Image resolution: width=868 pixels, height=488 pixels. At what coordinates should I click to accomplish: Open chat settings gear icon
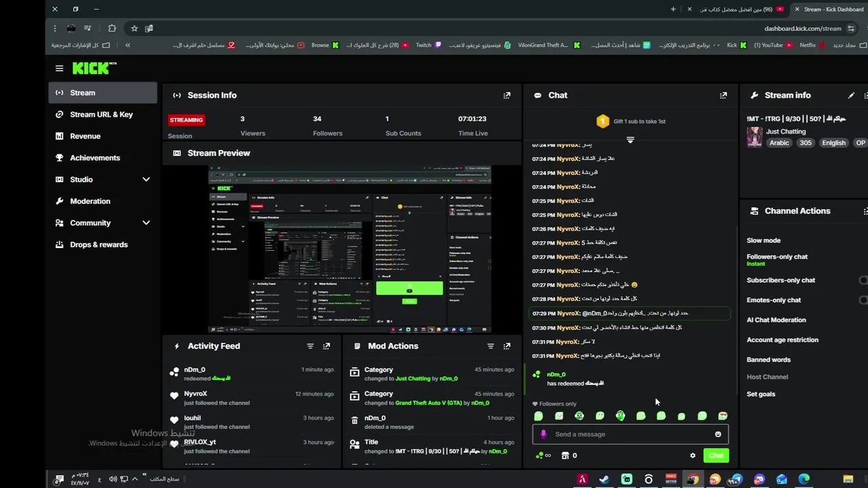[692, 455]
